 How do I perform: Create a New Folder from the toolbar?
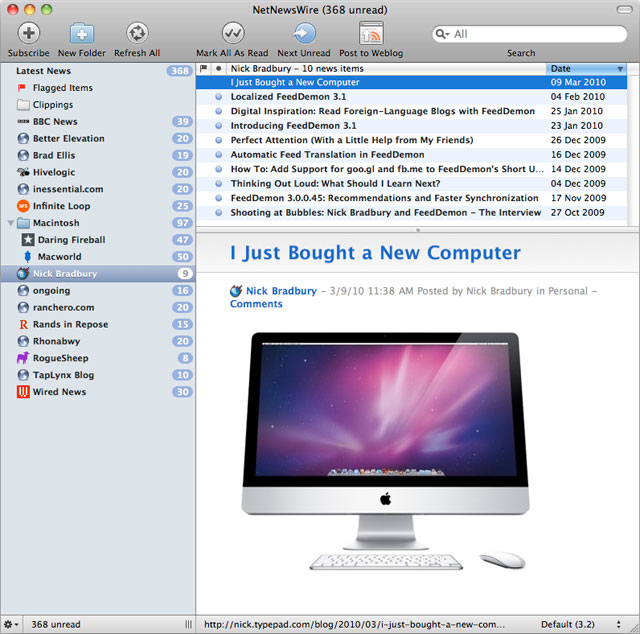(x=82, y=33)
